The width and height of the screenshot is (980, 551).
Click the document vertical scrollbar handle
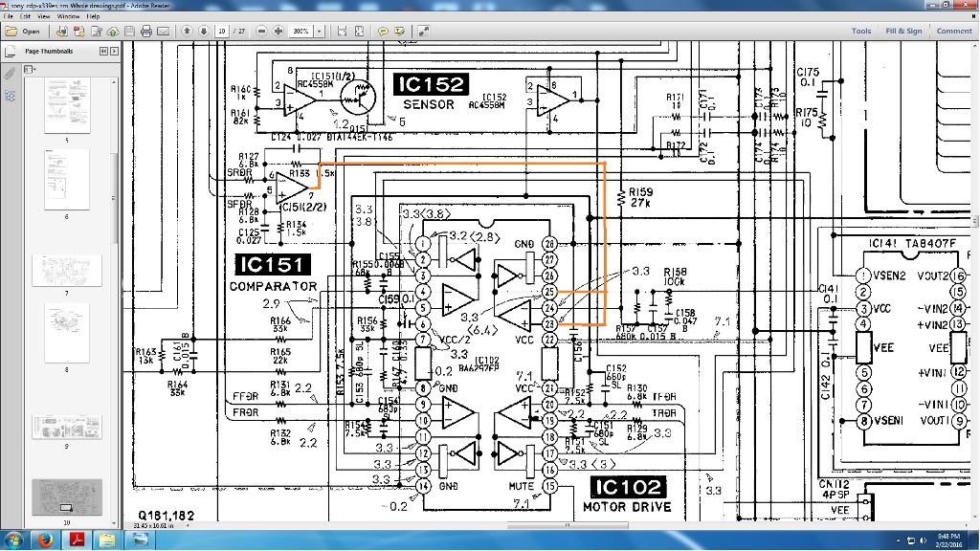pyautogui.click(x=975, y=221)
